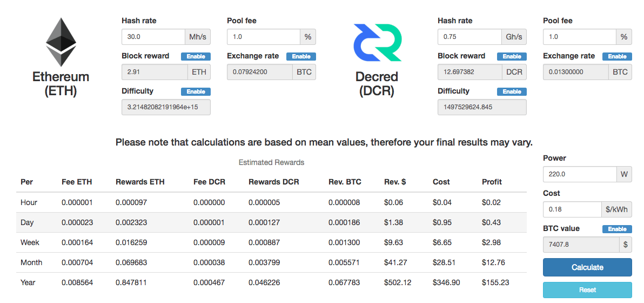
Task: Click the Decred block reward 12.697382 field
Action: click(x=470, y=72)
